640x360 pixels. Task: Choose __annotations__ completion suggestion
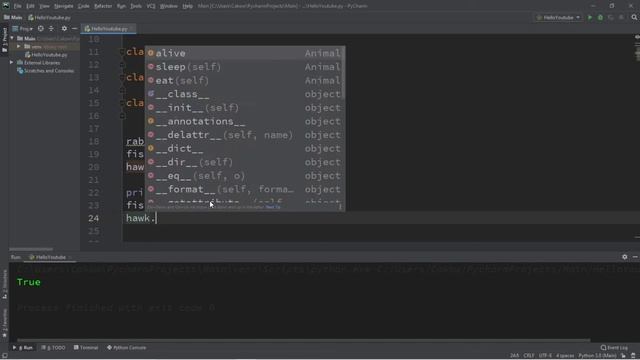click(245, 121)
